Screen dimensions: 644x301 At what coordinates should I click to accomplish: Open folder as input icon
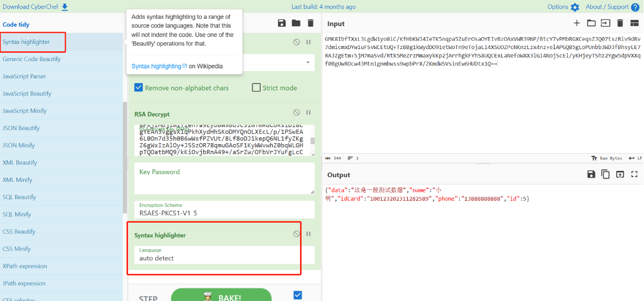point(591,23)
